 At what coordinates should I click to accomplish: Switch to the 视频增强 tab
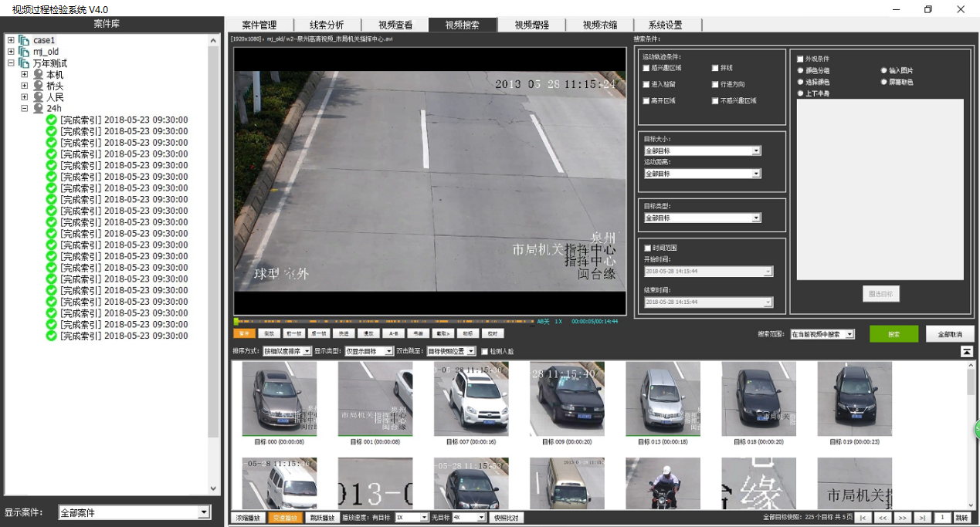point(531,25)
